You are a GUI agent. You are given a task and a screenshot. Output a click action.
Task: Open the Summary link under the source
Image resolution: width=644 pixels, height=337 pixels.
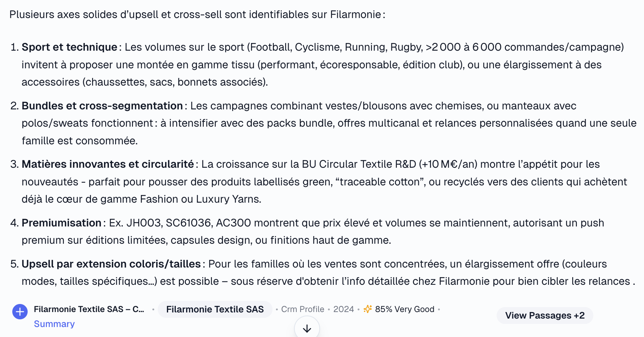point(54,324)
